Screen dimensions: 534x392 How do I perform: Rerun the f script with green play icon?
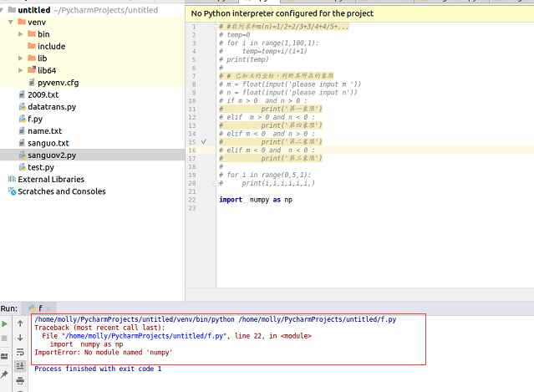pyautogui.click(x=4, y=324)
